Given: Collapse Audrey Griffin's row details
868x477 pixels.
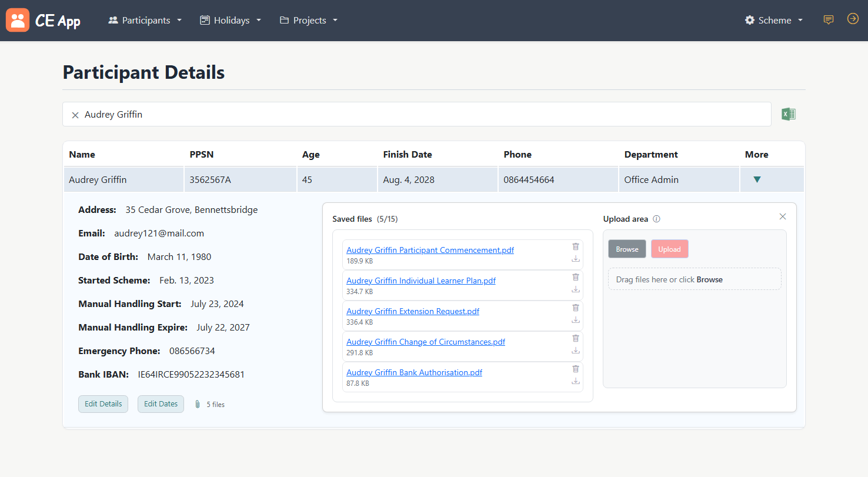Looking at the screenshot, I should (757, 180).
